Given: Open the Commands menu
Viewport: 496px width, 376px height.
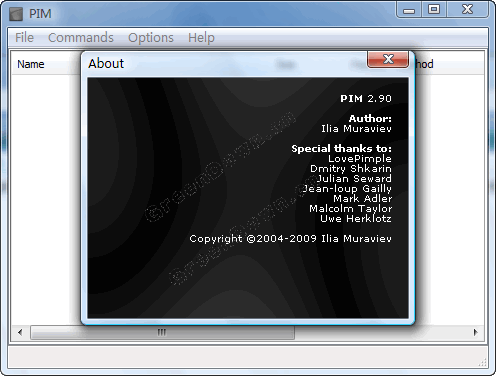Looking at the screenshot, I should point(81,38).
